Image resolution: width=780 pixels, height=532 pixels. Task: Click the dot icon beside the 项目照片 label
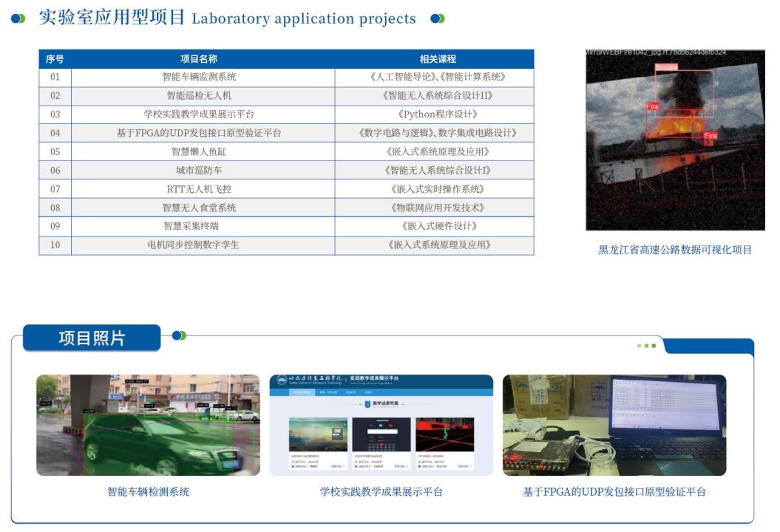pyautogui.click(x=179, y=335)
